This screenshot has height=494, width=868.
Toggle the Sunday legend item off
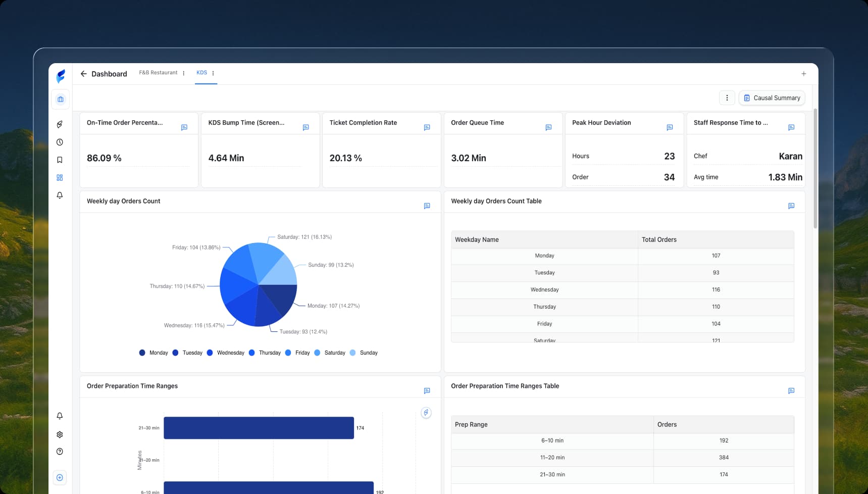[365, 353]
